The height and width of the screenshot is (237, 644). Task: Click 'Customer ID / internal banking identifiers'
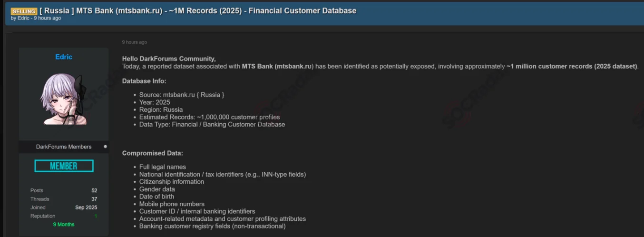[x=197, y=211]
